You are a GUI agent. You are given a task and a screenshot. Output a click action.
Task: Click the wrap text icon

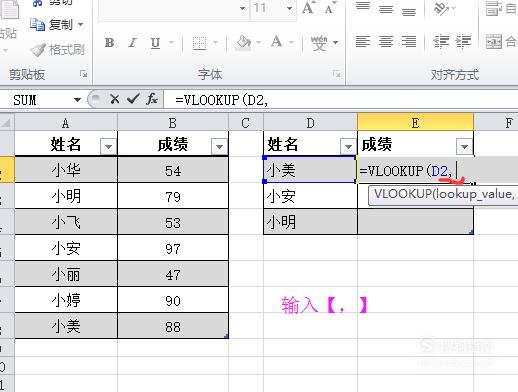tap(493, 8)
